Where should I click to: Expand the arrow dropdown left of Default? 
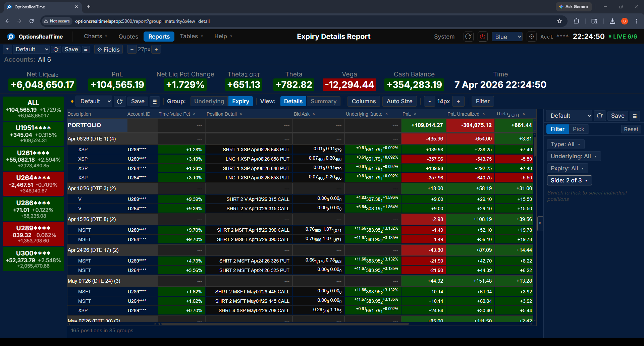coord(7,49)
